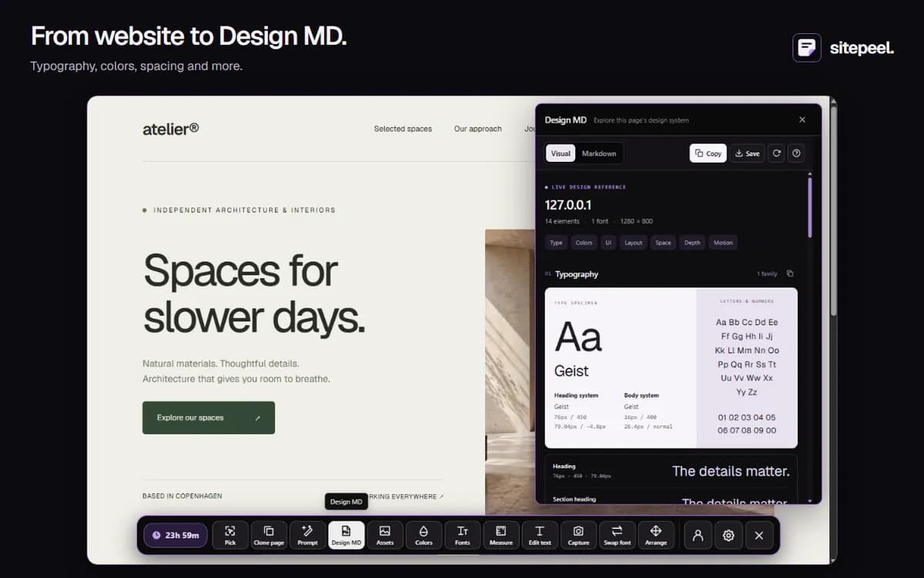Activate the Edit text tool
Screen dimensions: 924x578
click(540, 535)
